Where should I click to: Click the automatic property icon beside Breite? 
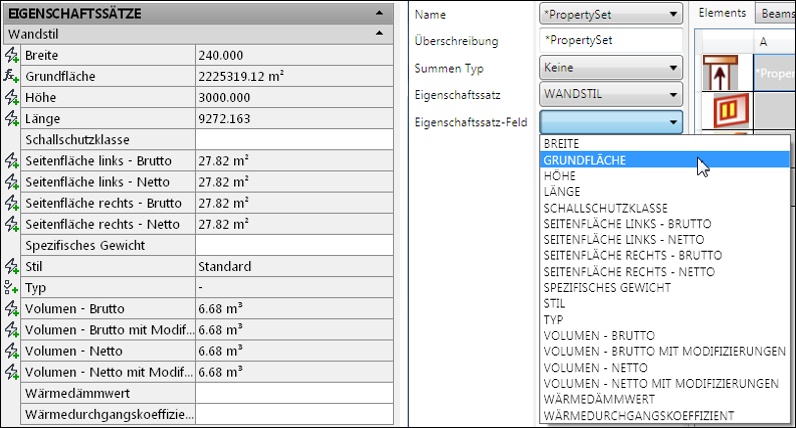[11, 55]
